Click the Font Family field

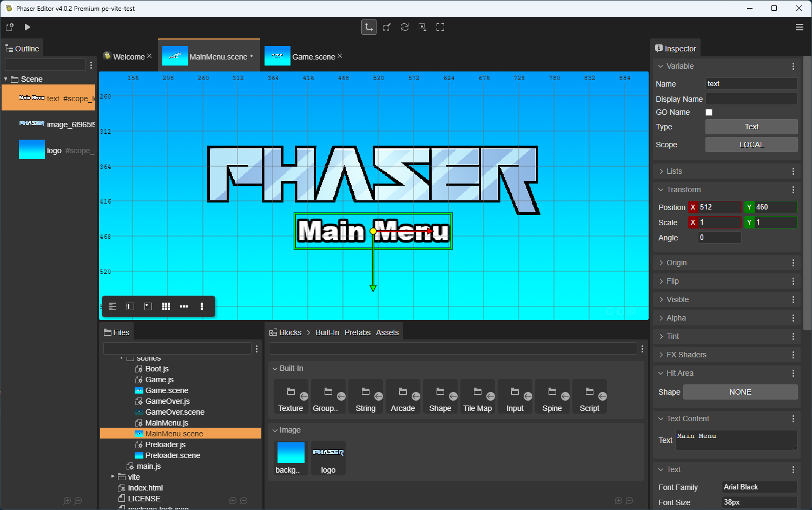(760, 487)
